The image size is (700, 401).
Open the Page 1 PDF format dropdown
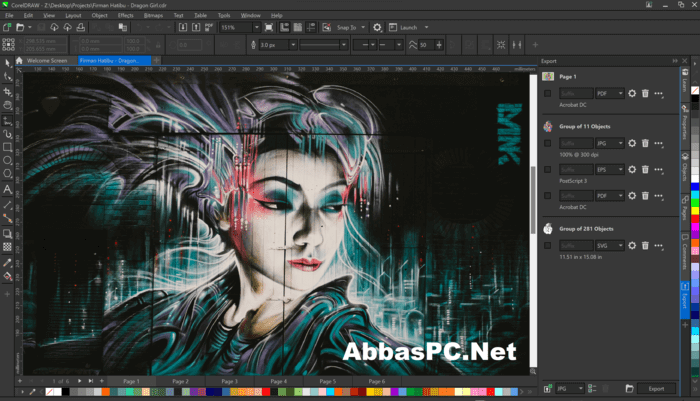pyautogui.click(x=610, y=93)
